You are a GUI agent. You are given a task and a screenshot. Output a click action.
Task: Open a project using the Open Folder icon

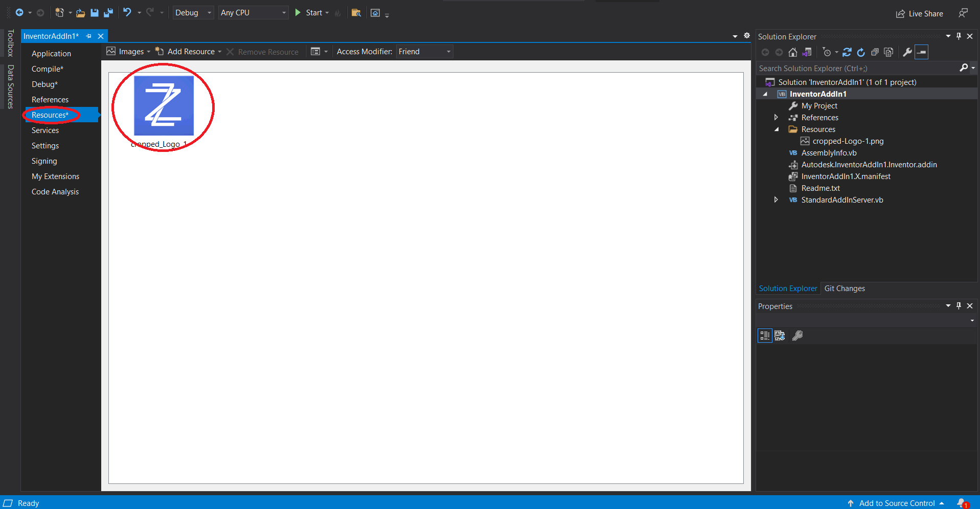[x=80, y=13]
